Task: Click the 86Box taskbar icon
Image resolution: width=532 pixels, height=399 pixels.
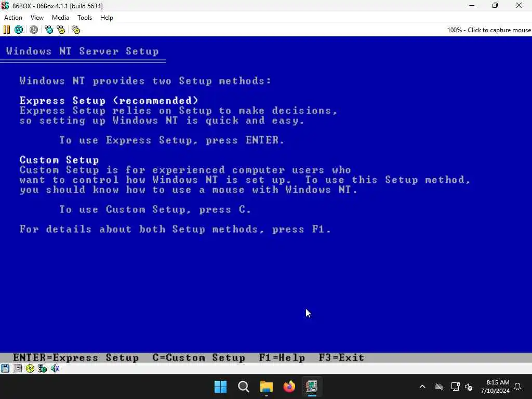Action: pos(312,387)
